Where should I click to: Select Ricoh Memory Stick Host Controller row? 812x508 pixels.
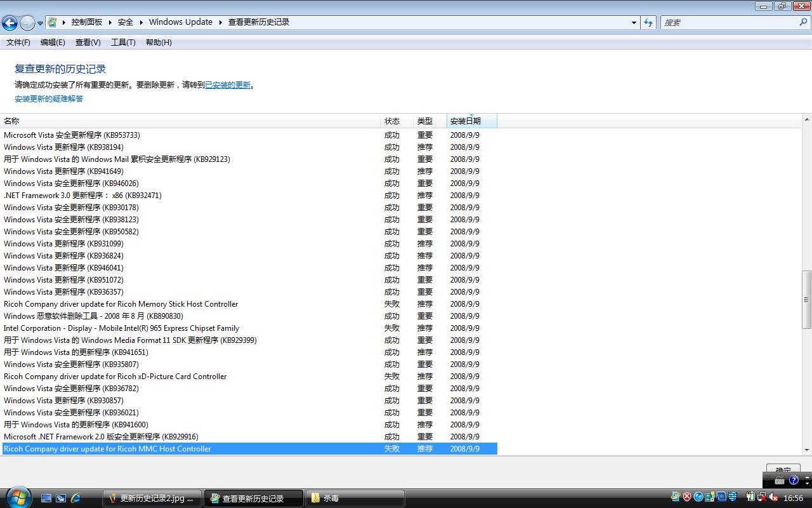coord(249,304)
